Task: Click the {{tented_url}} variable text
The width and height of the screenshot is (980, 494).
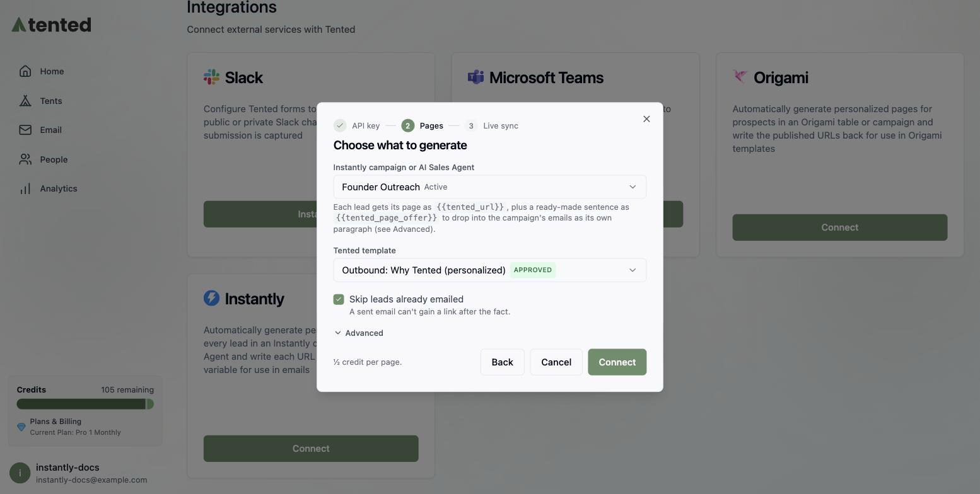Action: (x=470, y=207)
